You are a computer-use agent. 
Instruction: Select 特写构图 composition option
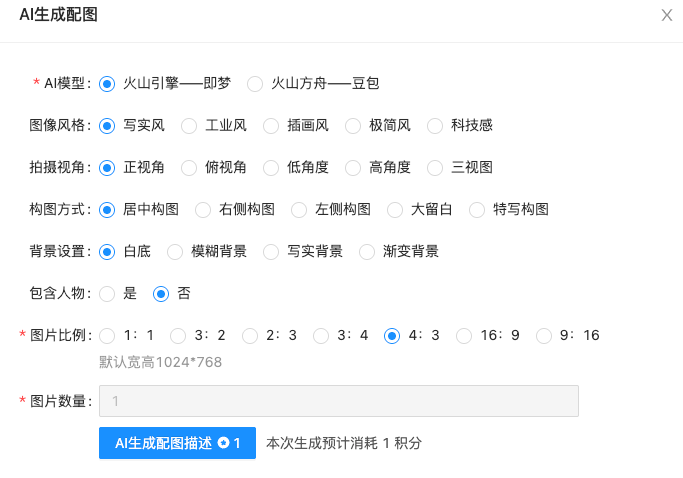(x=478, y=210)
